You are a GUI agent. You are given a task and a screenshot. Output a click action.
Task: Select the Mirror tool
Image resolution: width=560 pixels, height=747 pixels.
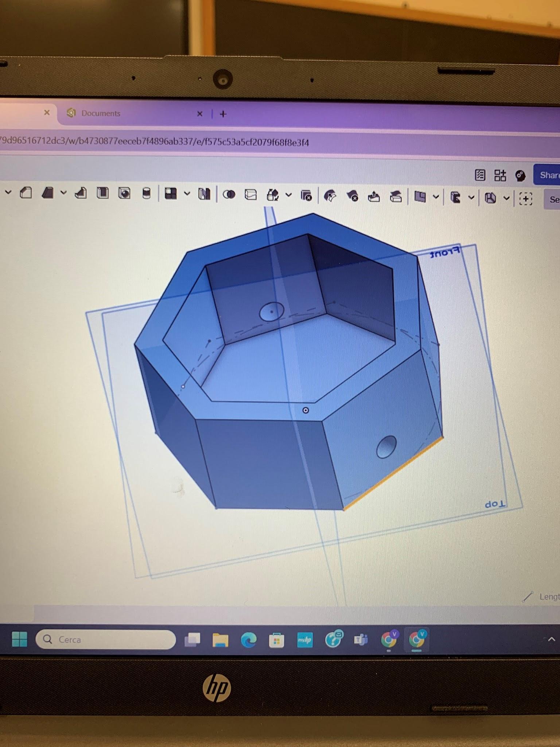tap(204, 194)
